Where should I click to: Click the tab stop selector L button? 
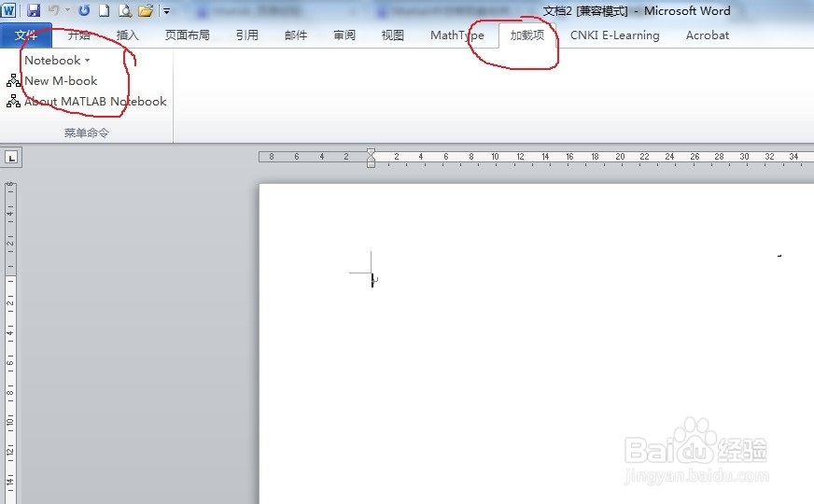(11, 158)
